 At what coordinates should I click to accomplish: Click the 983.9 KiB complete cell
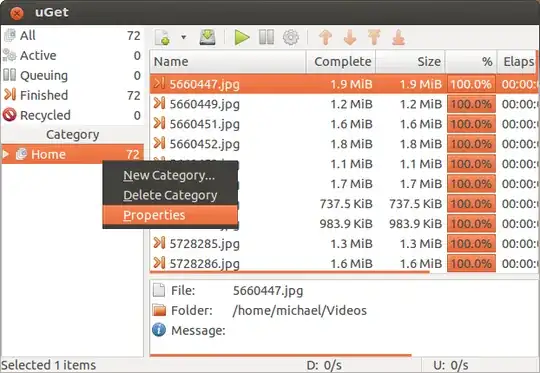(x=346, y=224)
